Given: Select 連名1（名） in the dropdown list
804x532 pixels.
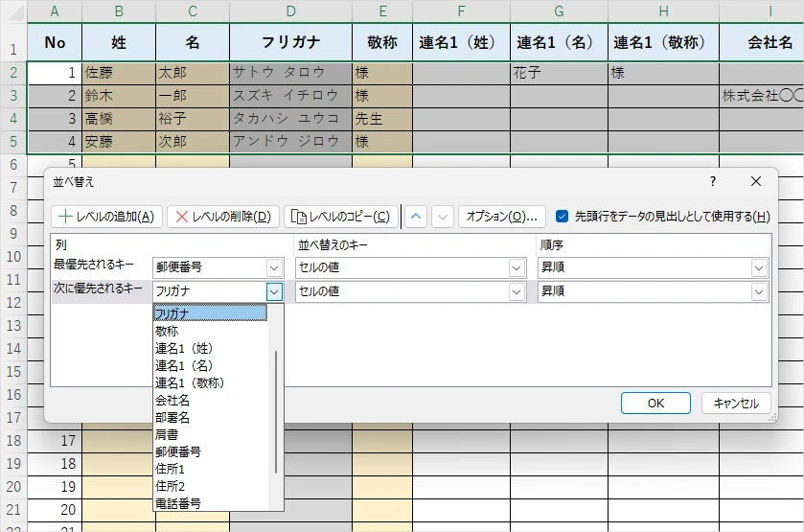Looking at the screenshot, I should 210,365.
